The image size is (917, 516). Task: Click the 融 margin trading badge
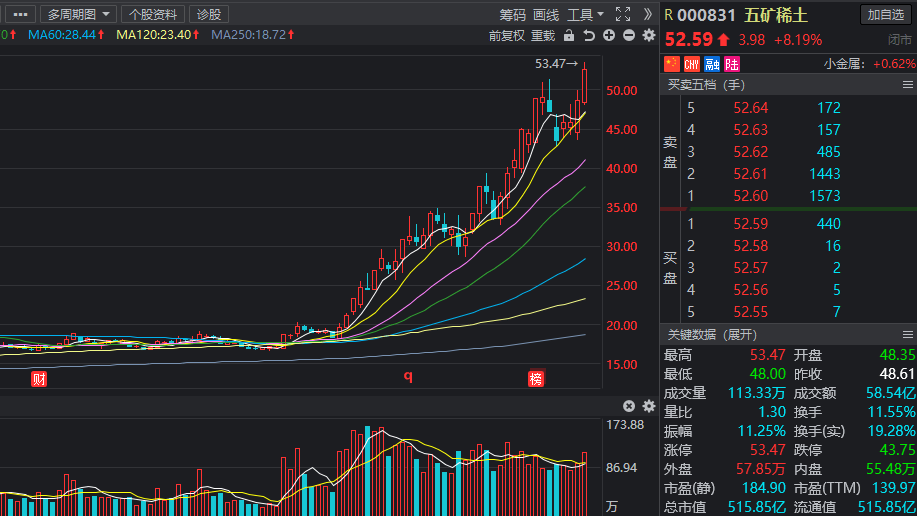pyautogui.click(x=711, y=64)
